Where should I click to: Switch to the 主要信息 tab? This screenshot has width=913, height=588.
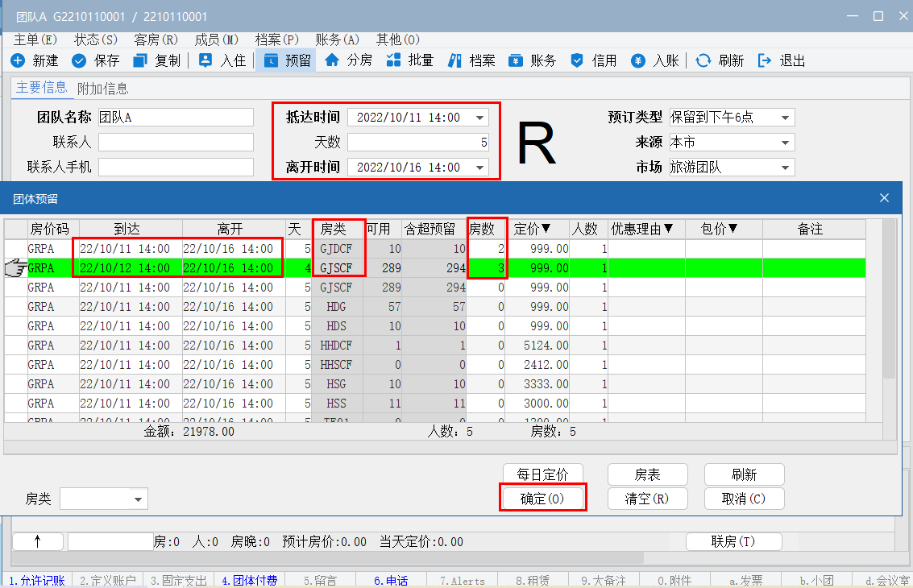tap(41, 87)
